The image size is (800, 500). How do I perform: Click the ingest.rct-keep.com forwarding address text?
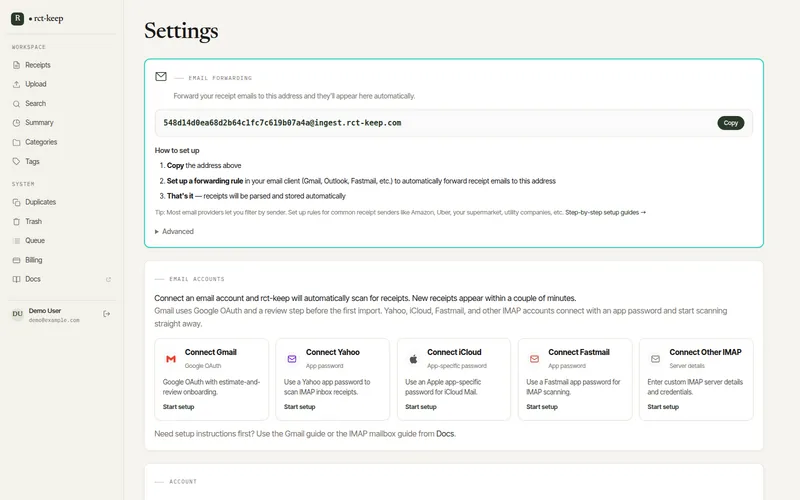(282, 123)
